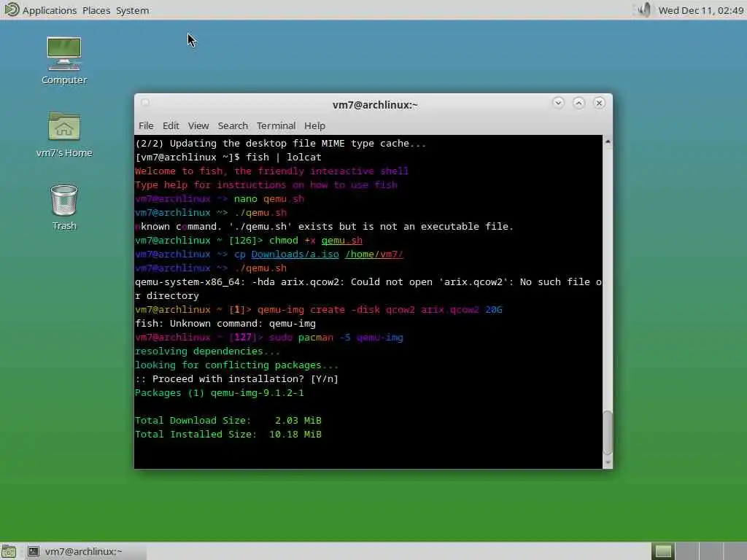The width and height of the screenshot is (747, 560).
Task: Click the terminal scrollbar up arrow
Action: tap(608, 141)
